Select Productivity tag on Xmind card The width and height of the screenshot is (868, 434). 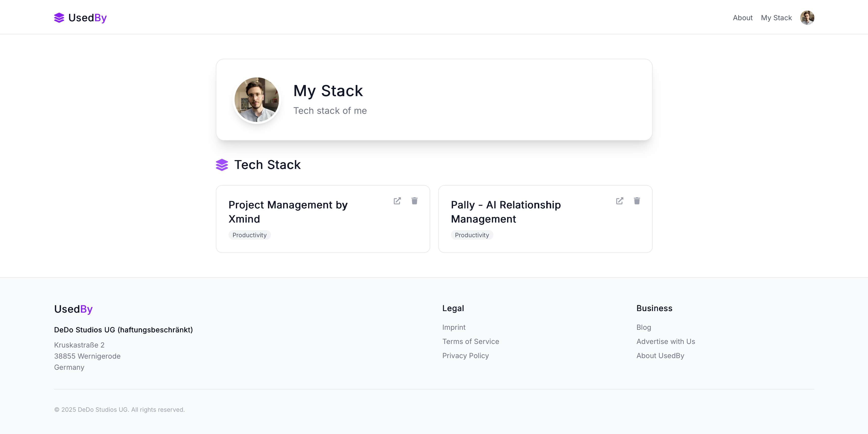coord(249,235)
